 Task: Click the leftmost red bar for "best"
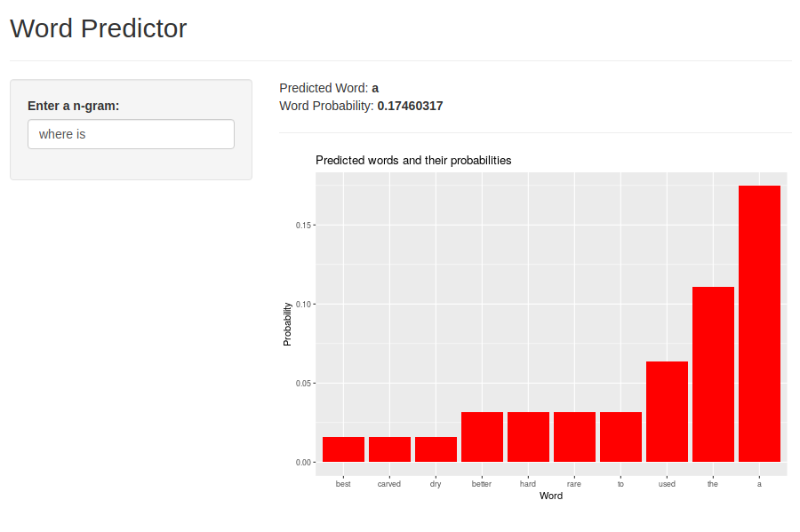343,449
